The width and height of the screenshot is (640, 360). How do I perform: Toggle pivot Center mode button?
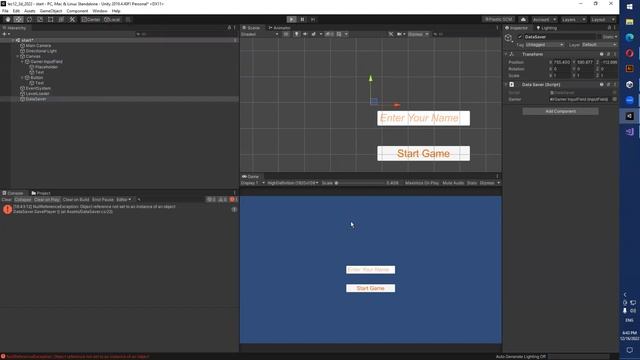(x=91, y=20)
